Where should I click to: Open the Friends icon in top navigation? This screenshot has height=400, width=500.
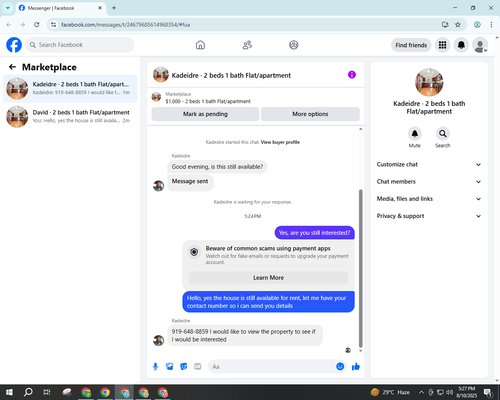[247, 45]
